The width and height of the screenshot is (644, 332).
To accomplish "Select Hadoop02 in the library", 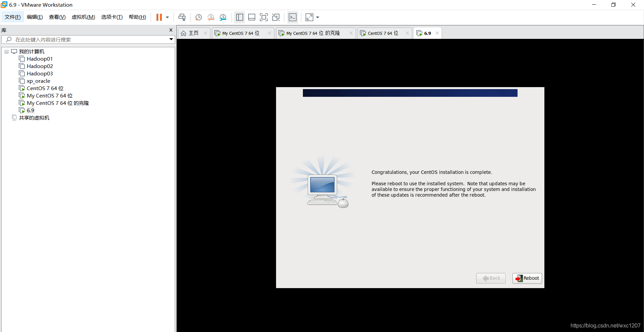I will point(40,66).
